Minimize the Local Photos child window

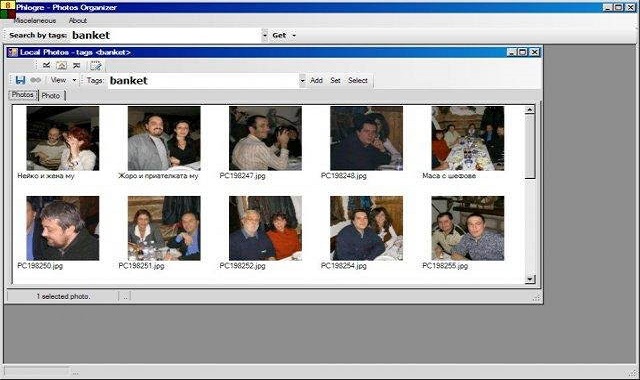click(512, 52)
